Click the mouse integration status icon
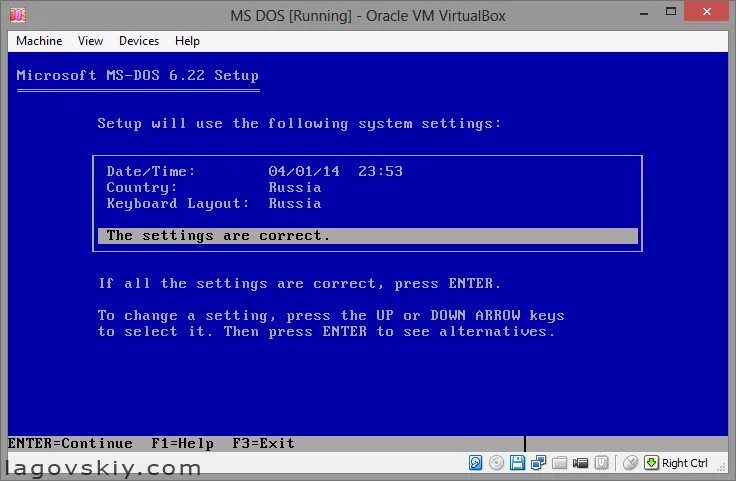 pos(630,463)
